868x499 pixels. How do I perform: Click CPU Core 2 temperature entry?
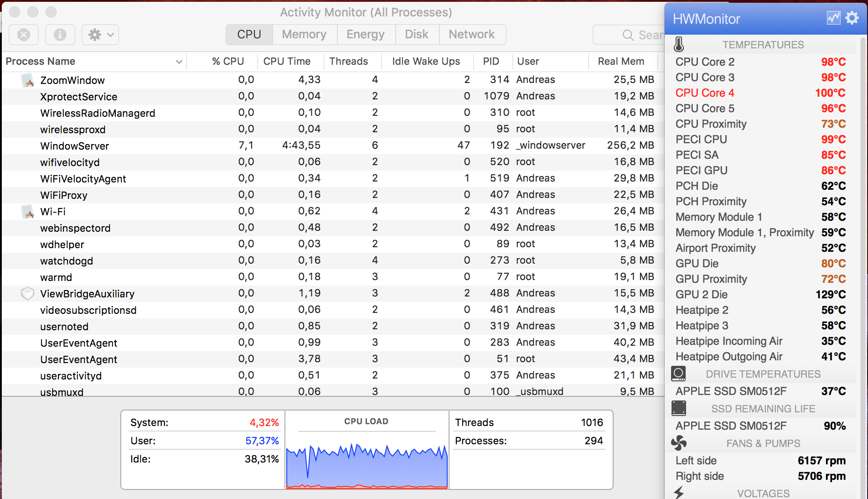(760, 62)
